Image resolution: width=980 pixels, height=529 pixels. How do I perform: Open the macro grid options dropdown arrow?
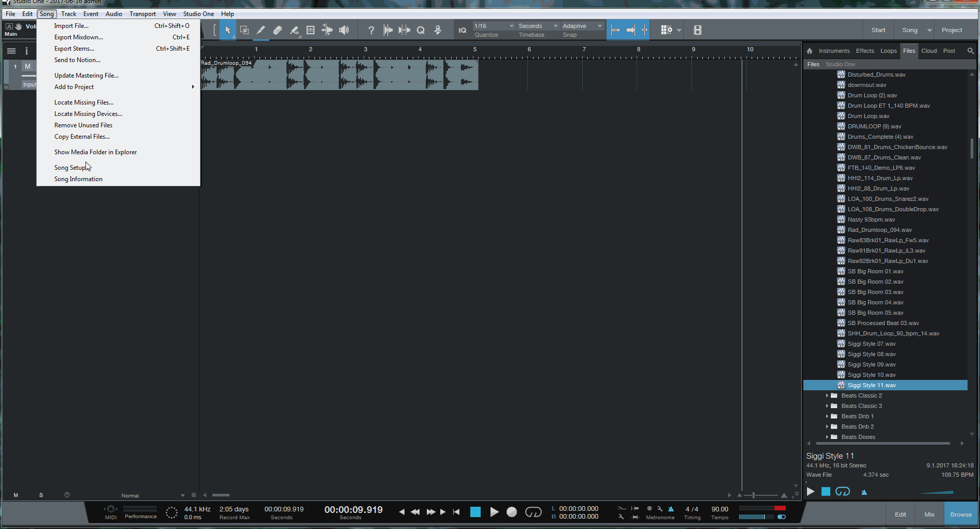click(x=679, y=30)
